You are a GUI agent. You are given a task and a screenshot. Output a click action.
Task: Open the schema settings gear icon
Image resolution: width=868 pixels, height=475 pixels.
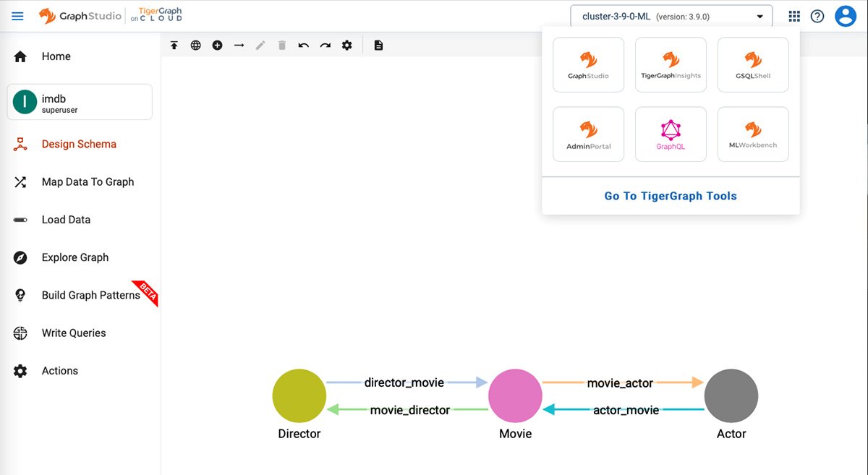(x=346, y=44)
